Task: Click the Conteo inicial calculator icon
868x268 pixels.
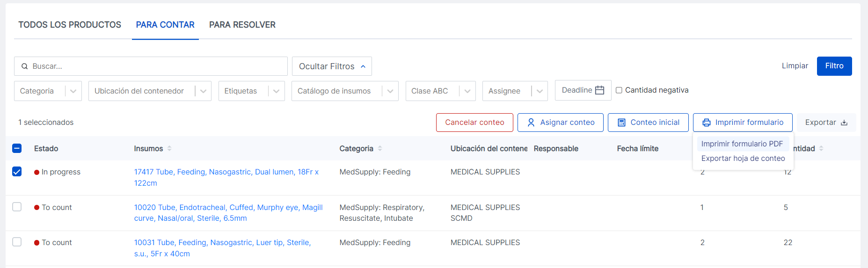Action: 621,123
